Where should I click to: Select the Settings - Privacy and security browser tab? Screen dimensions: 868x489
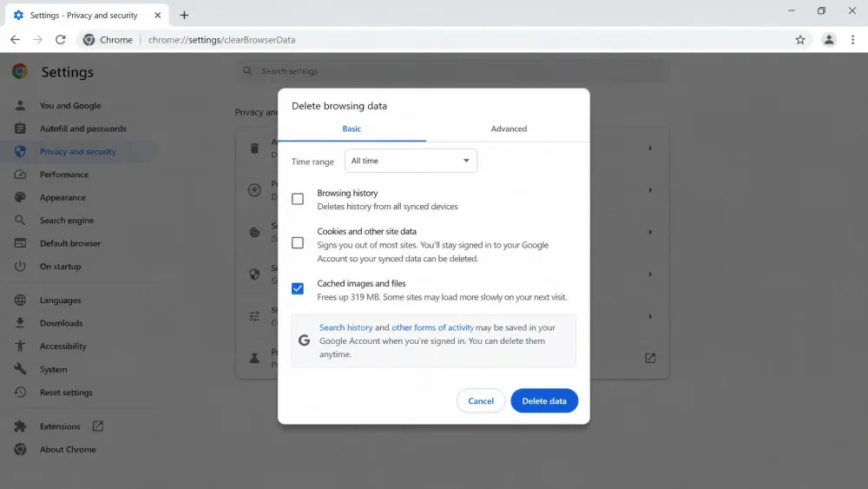[87, 15]
